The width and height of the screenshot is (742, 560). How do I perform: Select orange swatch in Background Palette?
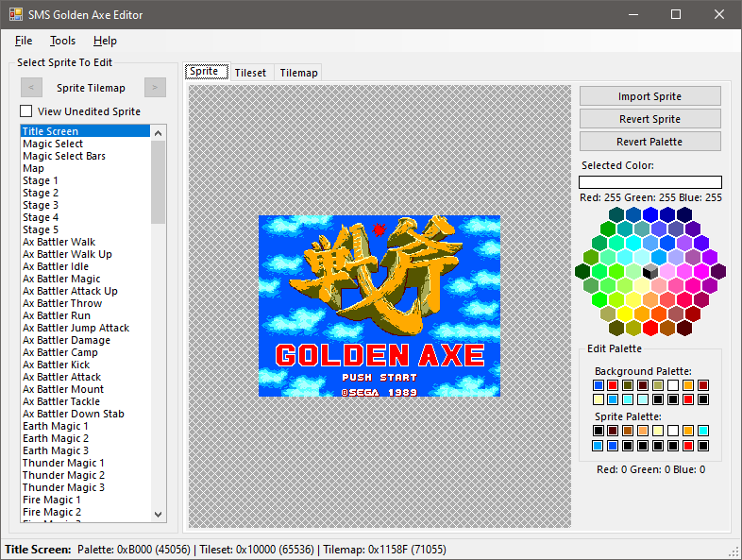[x=688, y=385]
